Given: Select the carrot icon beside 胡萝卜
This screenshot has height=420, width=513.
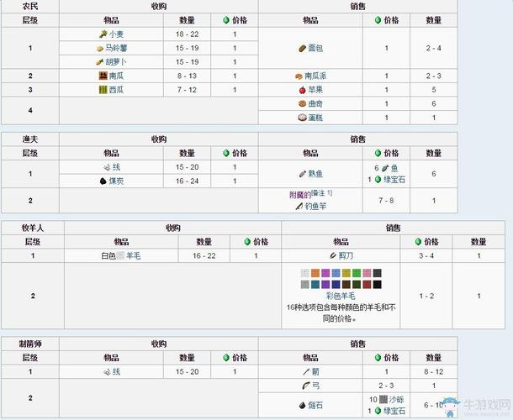Looking at the screenshot, I should (x=98, y=62).
